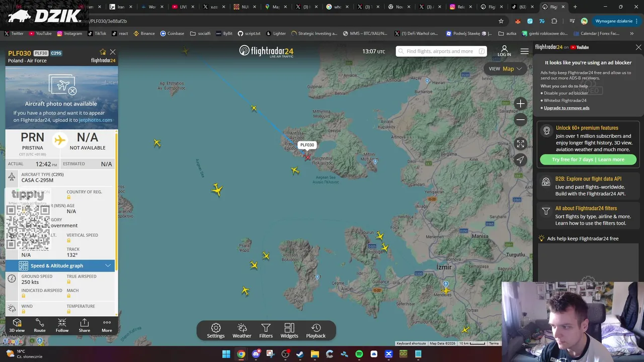Click Upgrade to remove ads link
The image size is (644, 362).
pyautogui.click(x=567, y=108)
